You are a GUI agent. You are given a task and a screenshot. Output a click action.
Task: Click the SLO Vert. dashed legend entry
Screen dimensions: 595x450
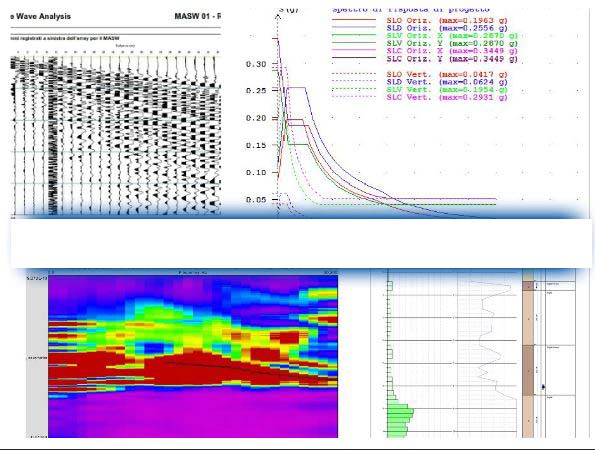tap(447, 74)
